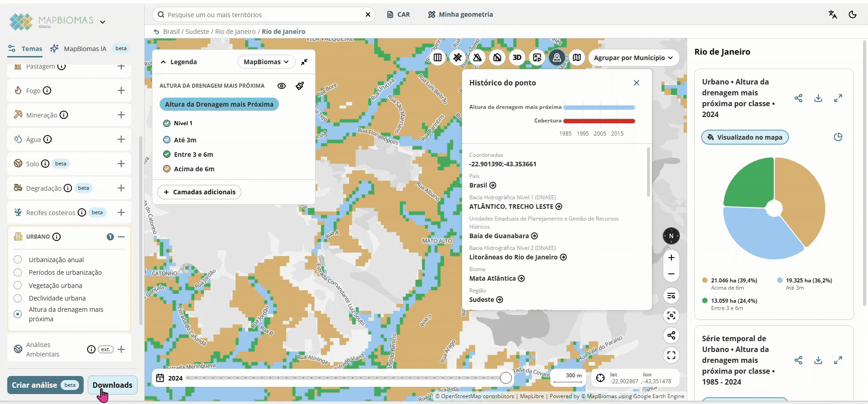Expand the Fogo theme section

pyautogui.click(x=121, y=90)
